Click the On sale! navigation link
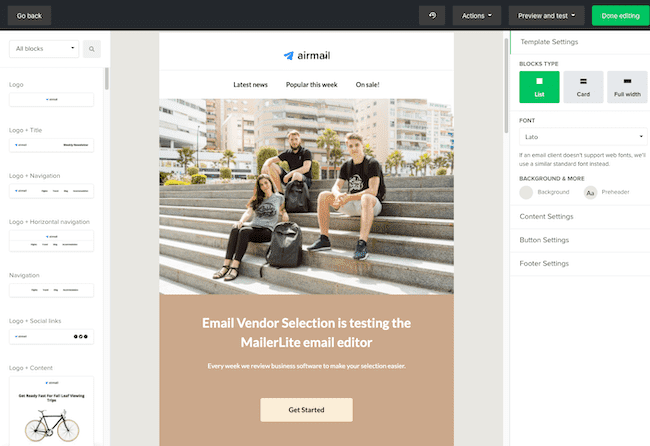Viewport: 650px width, 446px height. click(x=367, y=85)
